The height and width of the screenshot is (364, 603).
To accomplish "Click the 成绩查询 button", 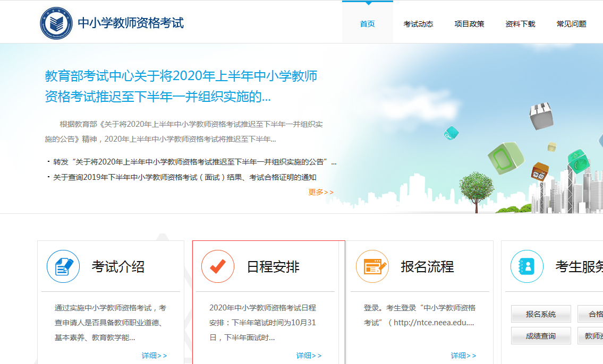I will tap(541, 336).
